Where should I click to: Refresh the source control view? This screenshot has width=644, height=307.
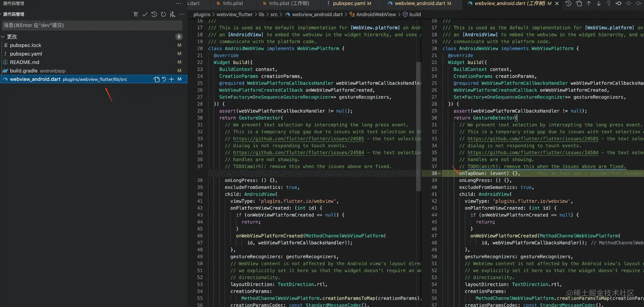click(x=163, y=14)
